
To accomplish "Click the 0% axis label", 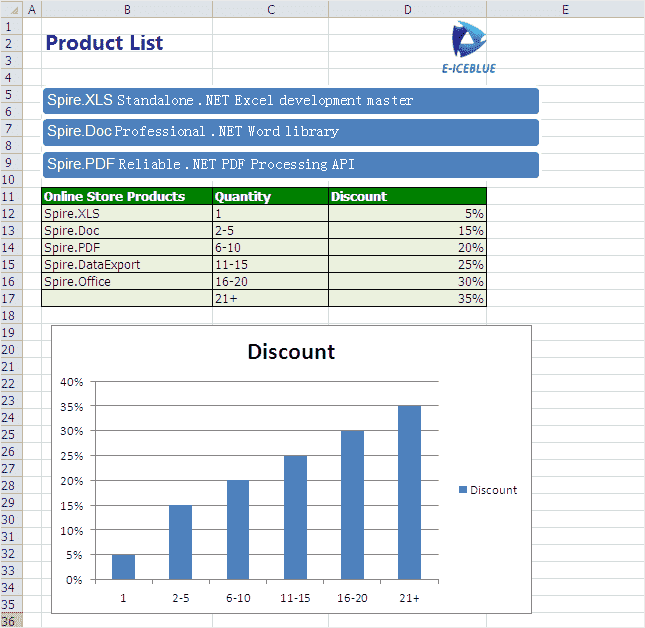I will coord(74,580).
